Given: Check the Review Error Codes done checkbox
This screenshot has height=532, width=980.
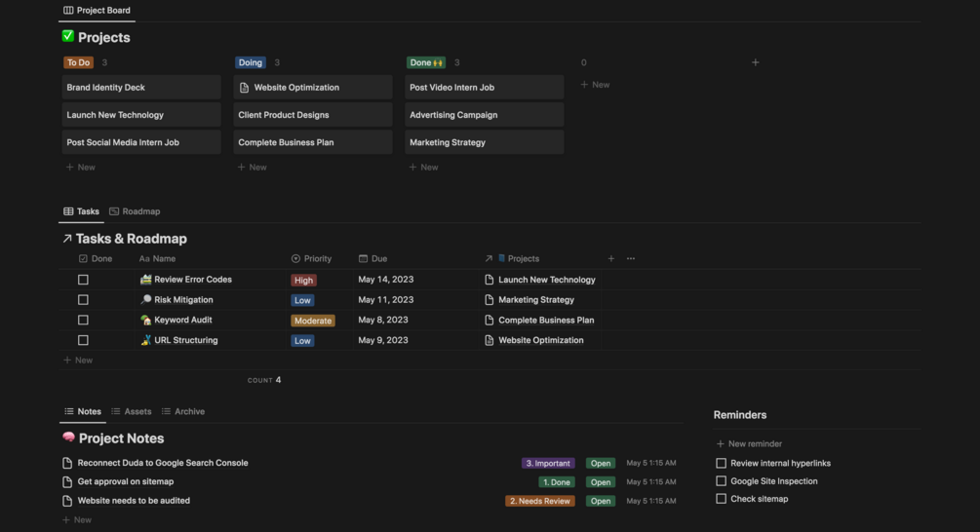Looking at the screenshot, I should 83,280.
